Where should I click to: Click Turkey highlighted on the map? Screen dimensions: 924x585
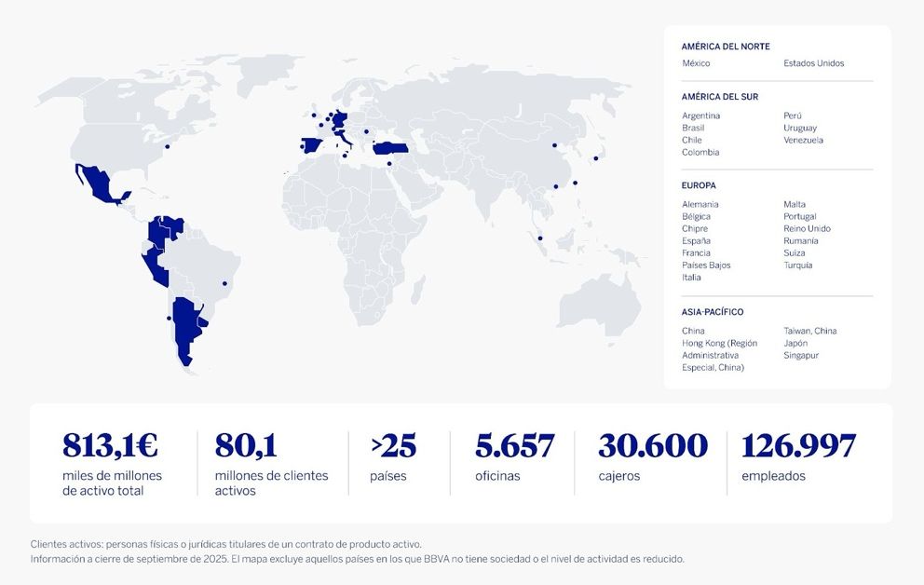[x=391, y=146]
